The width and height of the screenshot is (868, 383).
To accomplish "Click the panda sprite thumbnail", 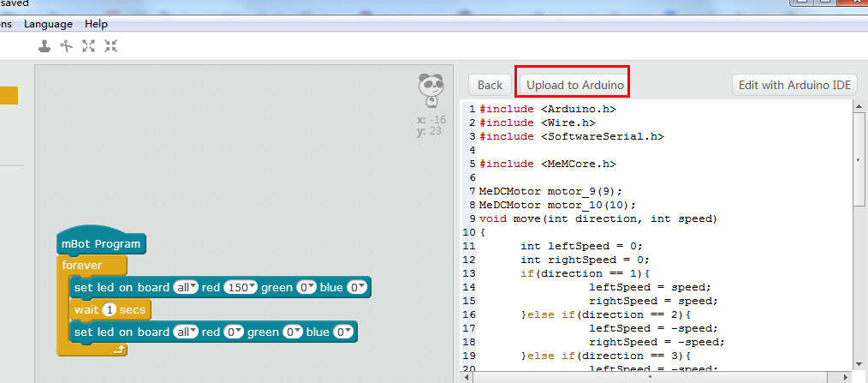I will pos(431,90).
